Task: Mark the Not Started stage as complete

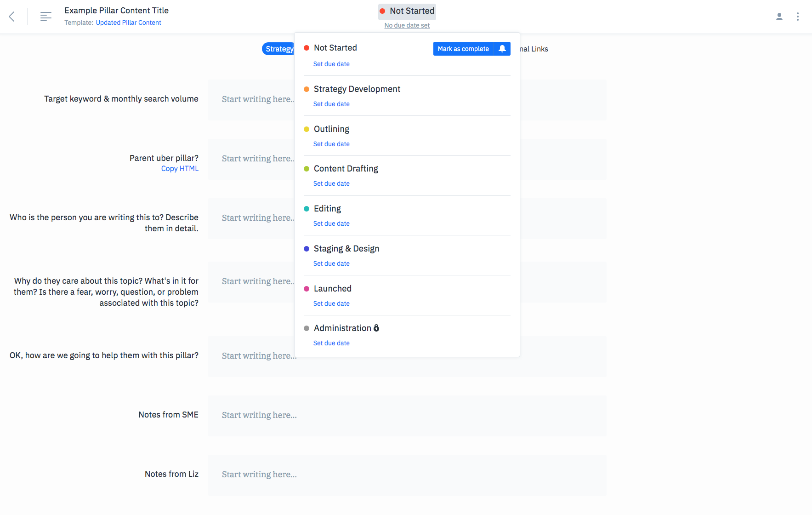Action: [463, 49]
